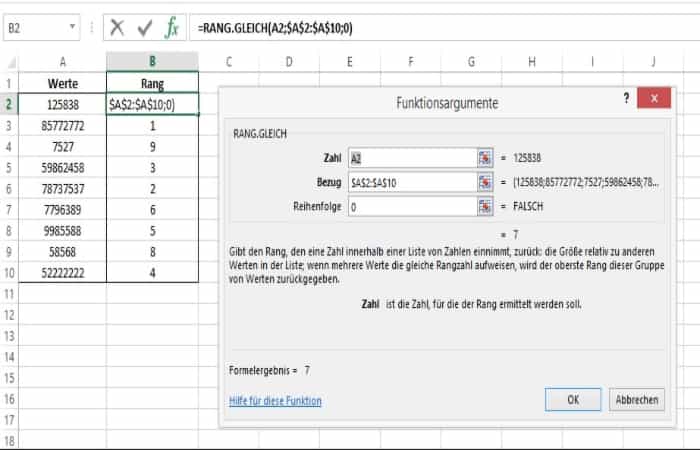Click the help question mark in Funktionsargumente
Viewport: 700px width, 450px height.
click(626, 98)
